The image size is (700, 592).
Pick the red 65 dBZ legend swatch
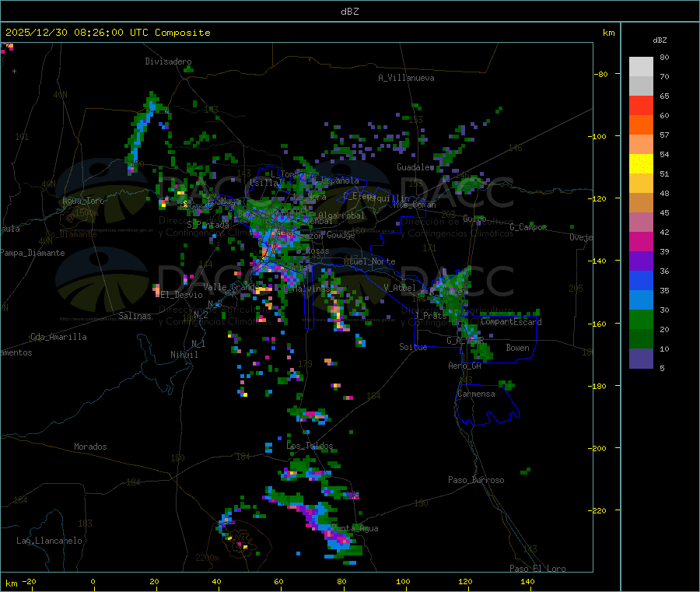(x=641, y=105)
